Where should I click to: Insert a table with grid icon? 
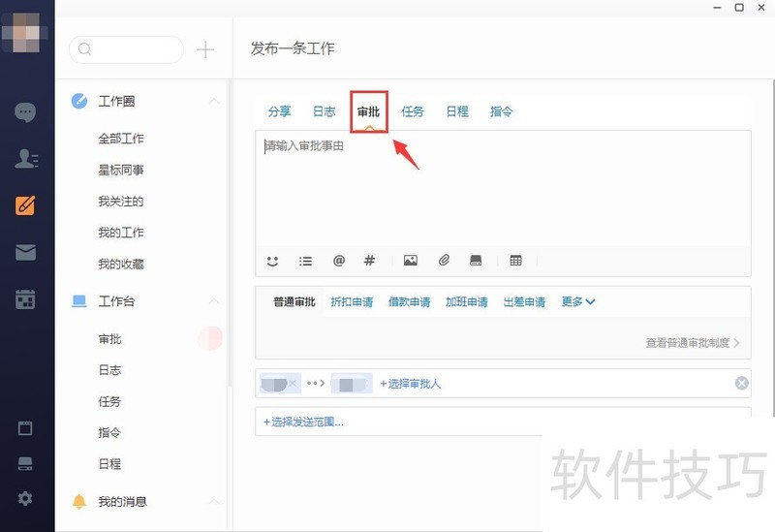(x=516, y=260)
